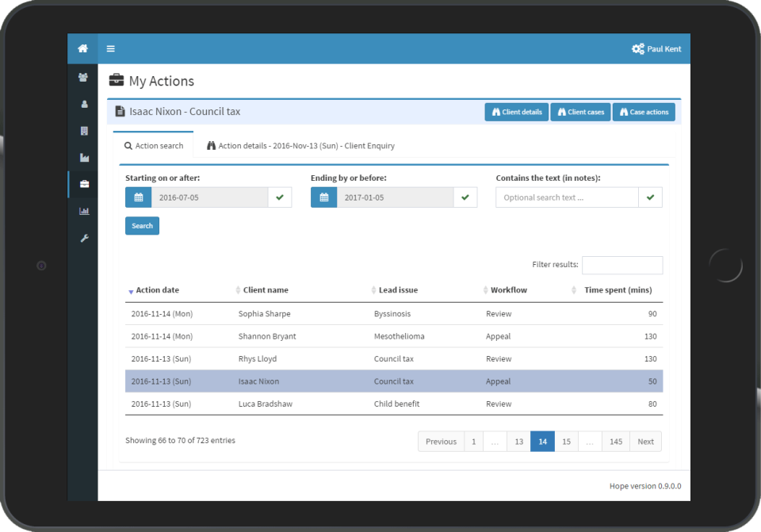Image resolution: width=761 pixels, height=532 pixels.
Task: Select the factory/industry icon in the sidebar
Action: pos(83,158)
